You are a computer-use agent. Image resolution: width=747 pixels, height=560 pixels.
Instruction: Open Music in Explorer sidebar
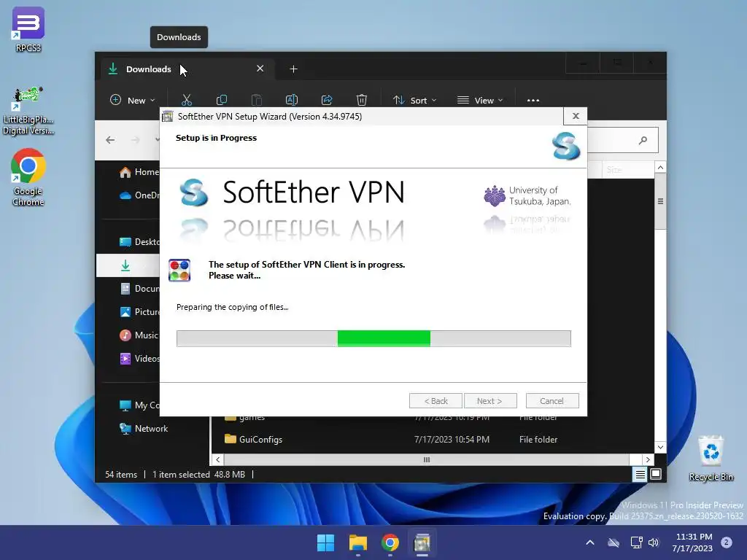[138, 335]
